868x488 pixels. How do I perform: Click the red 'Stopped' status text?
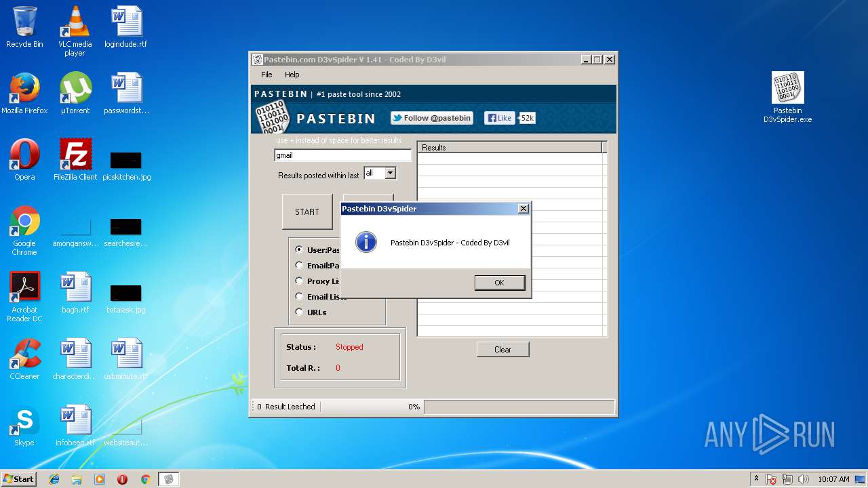(349, 347)
